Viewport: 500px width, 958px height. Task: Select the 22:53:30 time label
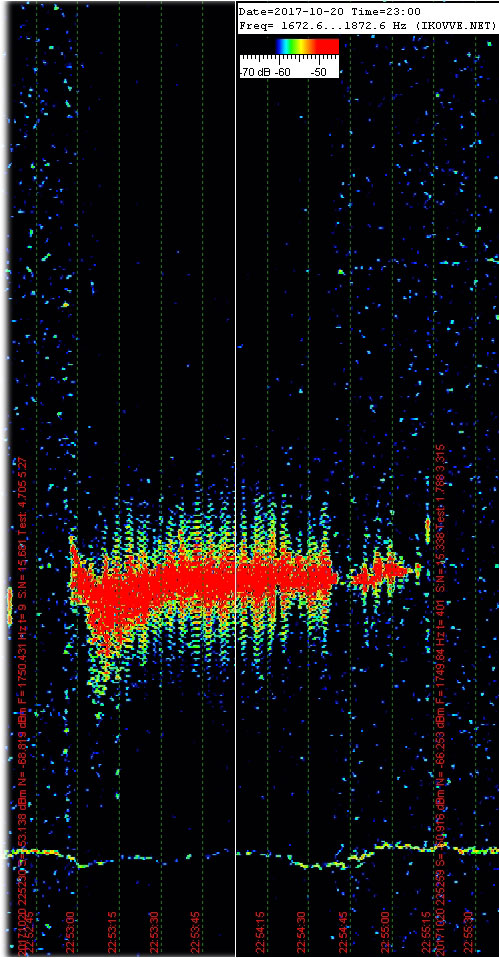point(155,932)
